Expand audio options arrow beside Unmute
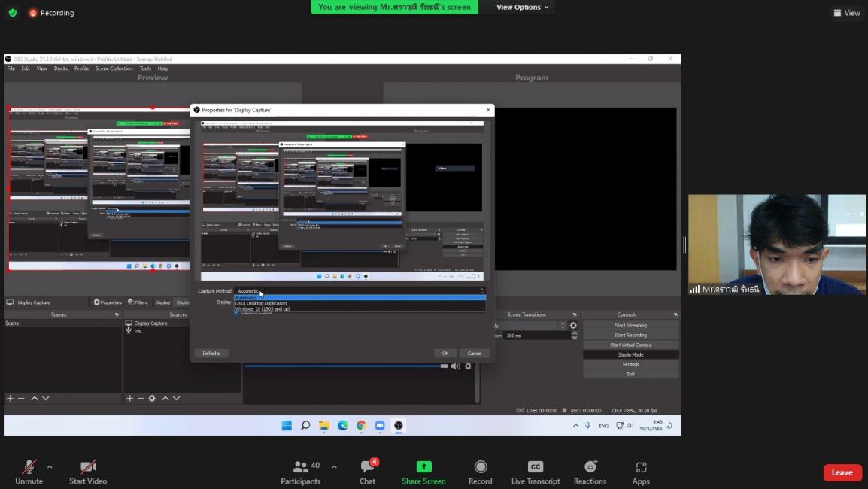This screenshot has width=868, height=489. pyautogui.click(x=50, y=467)
